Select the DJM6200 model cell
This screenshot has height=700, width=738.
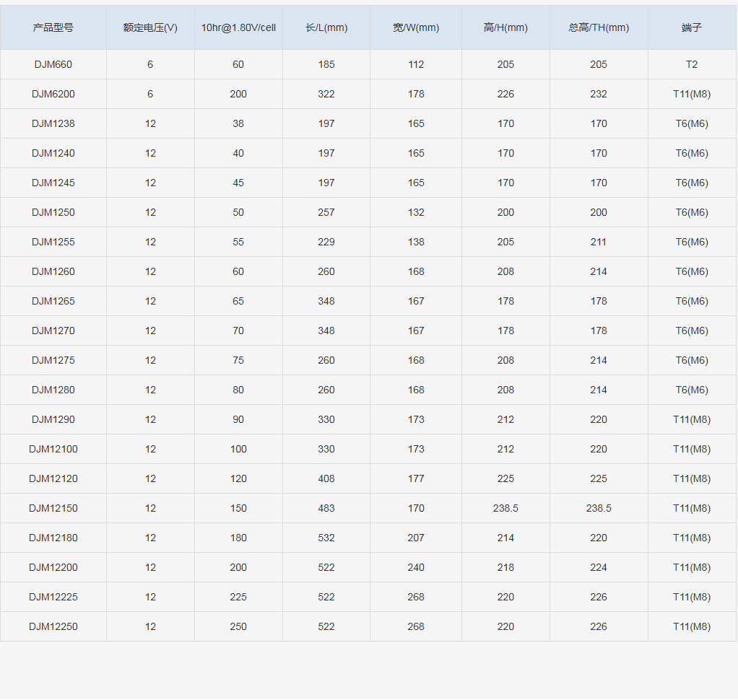[53, 94]
